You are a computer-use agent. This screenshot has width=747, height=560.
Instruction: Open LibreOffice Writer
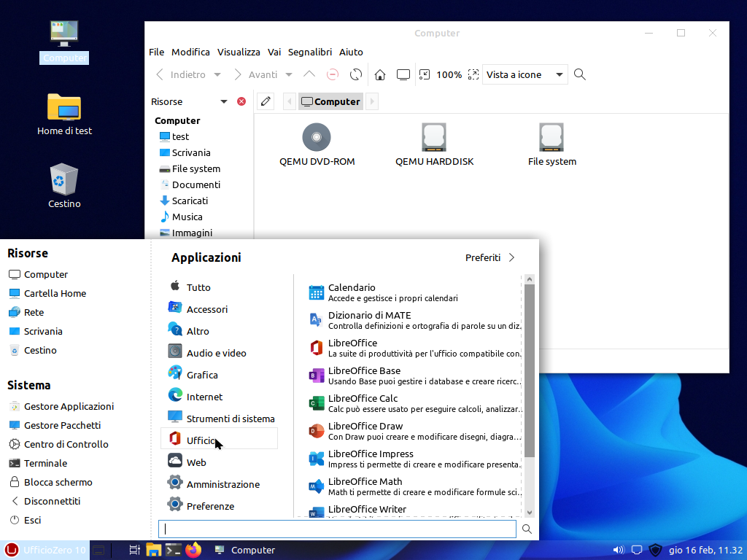367,509
